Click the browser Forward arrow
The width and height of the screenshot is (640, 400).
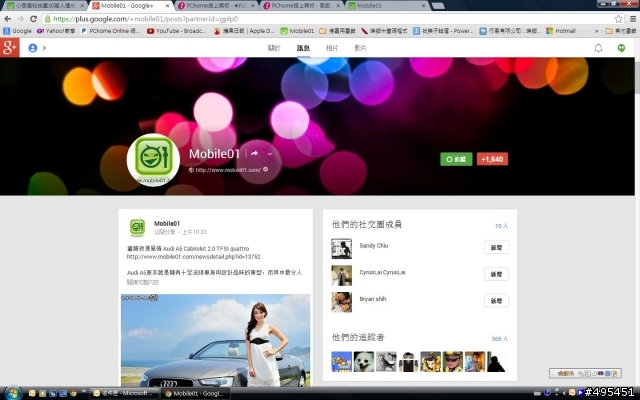click(x=20, y=19)
